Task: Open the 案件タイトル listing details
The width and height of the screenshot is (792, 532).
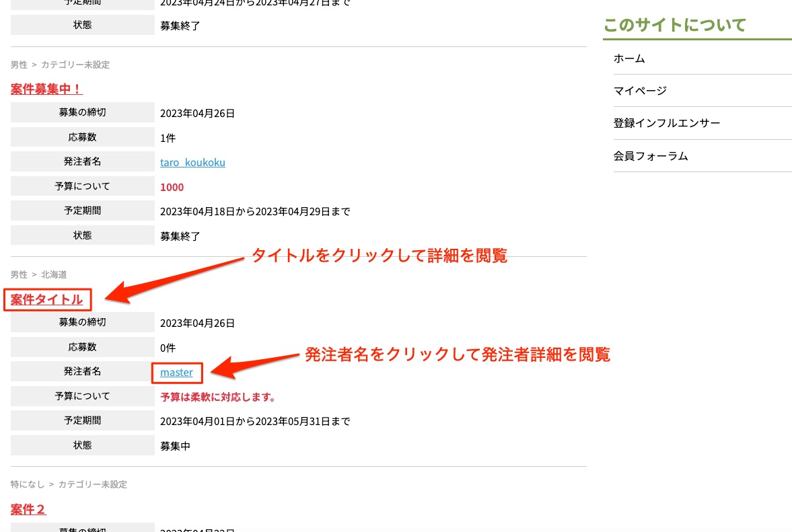Action: pyautogui.click(x=46, y=299)
